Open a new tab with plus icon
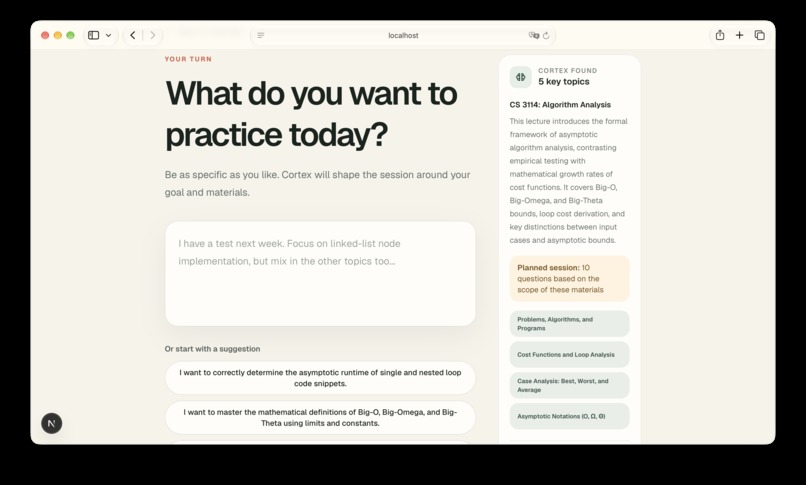 coord(739,35)
